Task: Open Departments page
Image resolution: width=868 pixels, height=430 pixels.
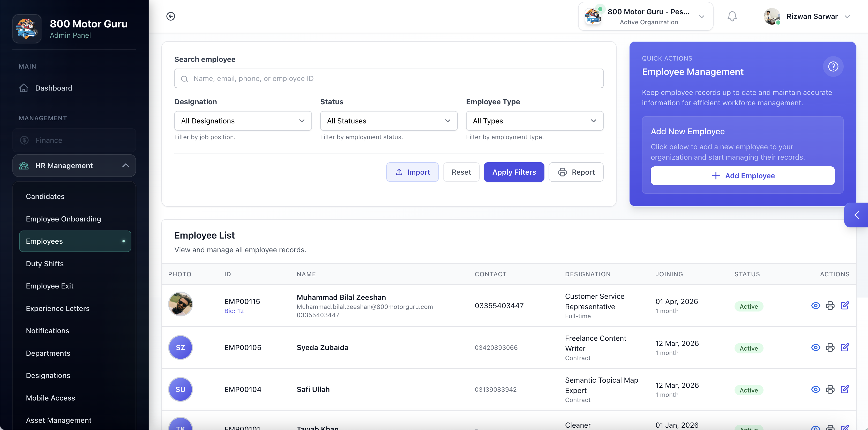Action: [x=48, y=353]
